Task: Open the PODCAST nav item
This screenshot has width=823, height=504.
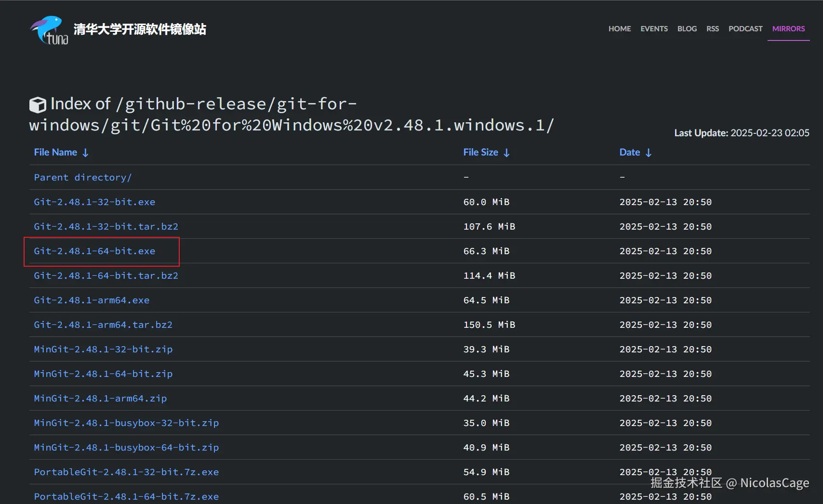Action: [x=745, y=29]
